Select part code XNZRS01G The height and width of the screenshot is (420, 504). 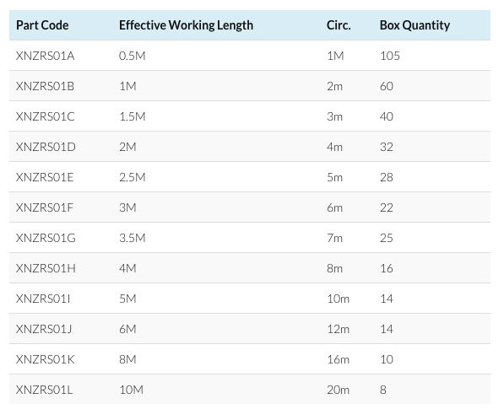coord(46,238)
